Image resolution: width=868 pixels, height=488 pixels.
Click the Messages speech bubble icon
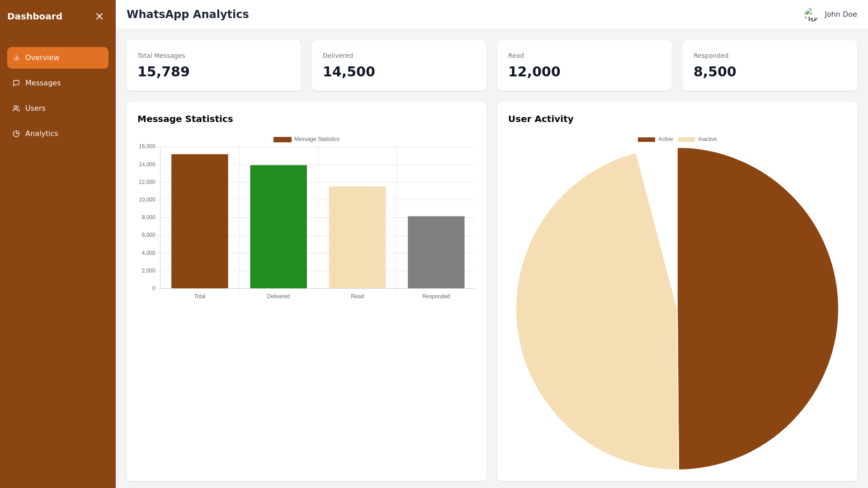16,83
